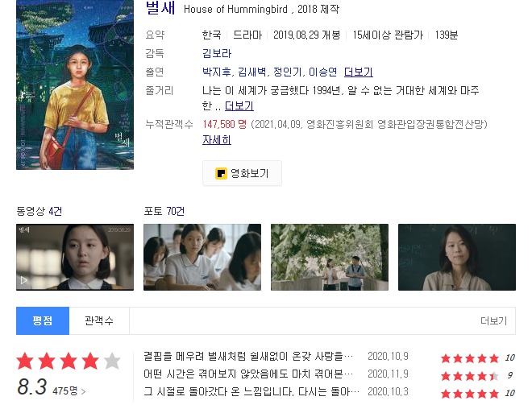Open photo of two people under trees

click(x=330, y=257)
